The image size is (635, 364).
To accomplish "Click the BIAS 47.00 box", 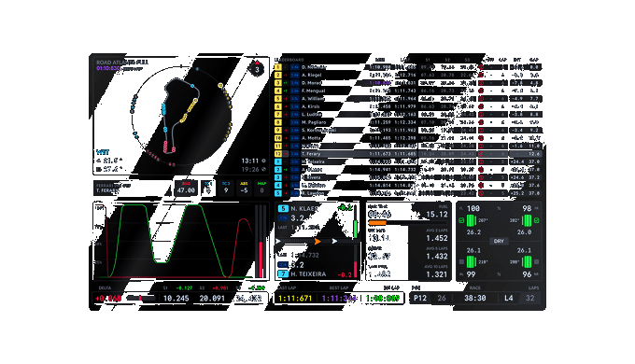I will pyautogui.click(x=186, y=188).
